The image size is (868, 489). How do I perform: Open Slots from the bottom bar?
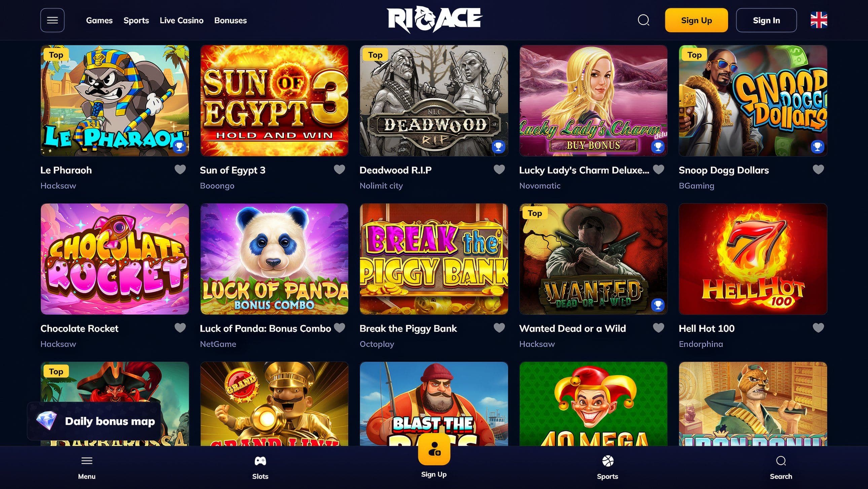[260, 467]
